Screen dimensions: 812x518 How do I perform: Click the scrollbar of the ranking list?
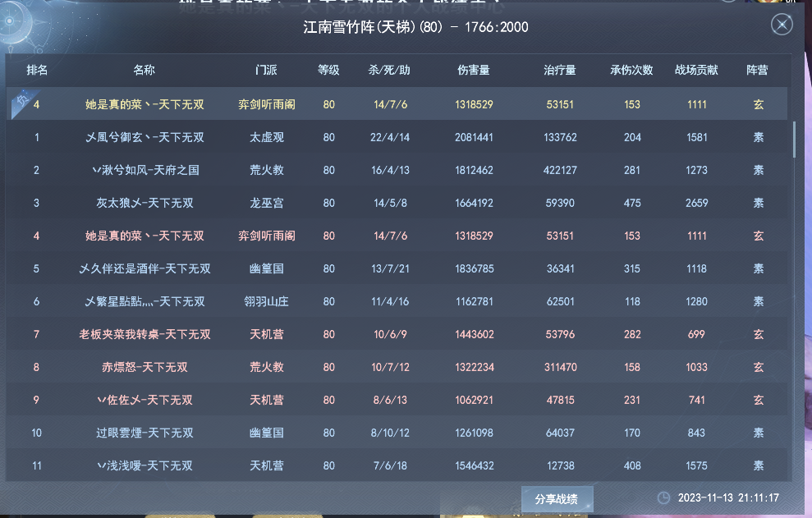click(x=794, y=140)
